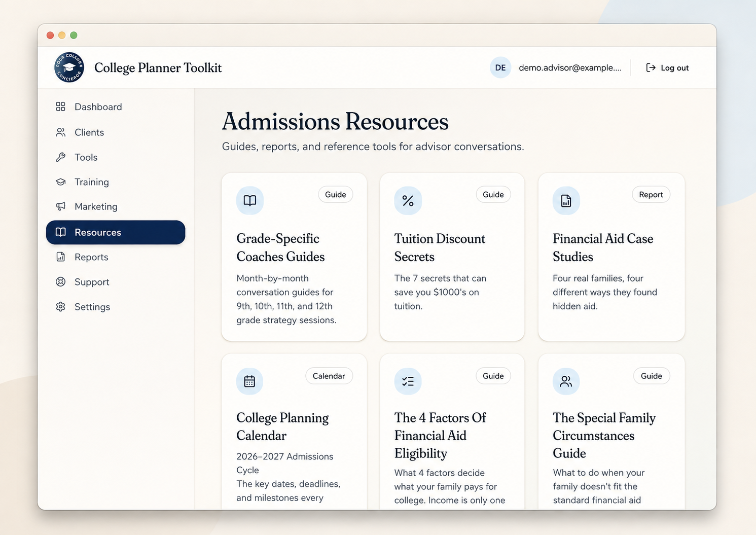This screenshot has width=756, height=535.
Task: Click the Dashboard grid icon in sidebar
Action: click(x=61, y=106)
